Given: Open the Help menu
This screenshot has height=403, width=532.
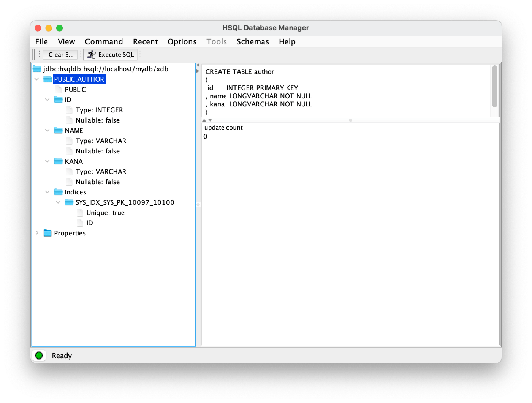Looking at the screenshot, I should 287,41.
